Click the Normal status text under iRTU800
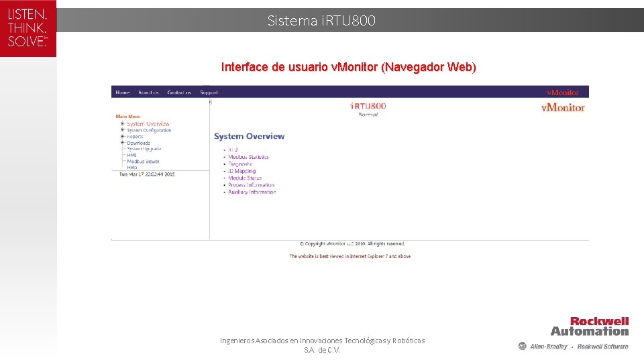644x362 pixels. [x=368, y=115]
